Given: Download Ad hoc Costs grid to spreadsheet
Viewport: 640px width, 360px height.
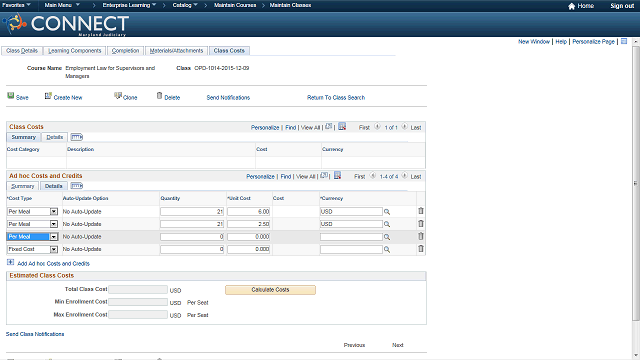Looking at the screenshot, I should tap(337, 176).
